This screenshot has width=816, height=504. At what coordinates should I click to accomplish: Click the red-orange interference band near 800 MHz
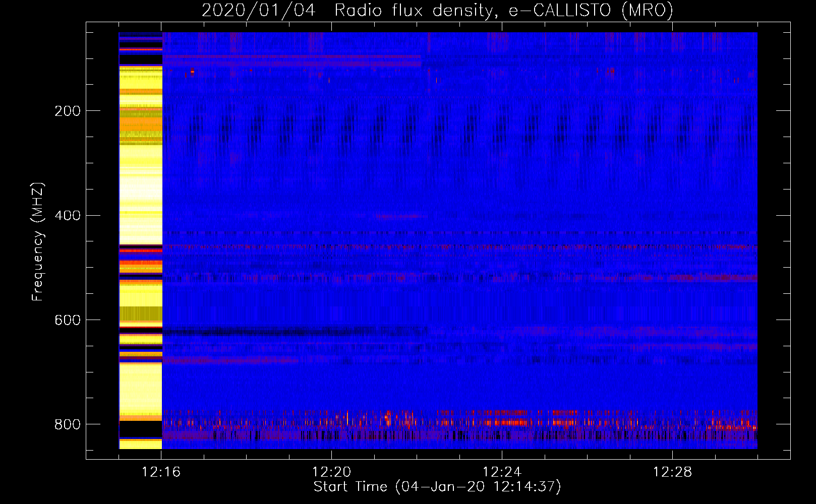459,421
